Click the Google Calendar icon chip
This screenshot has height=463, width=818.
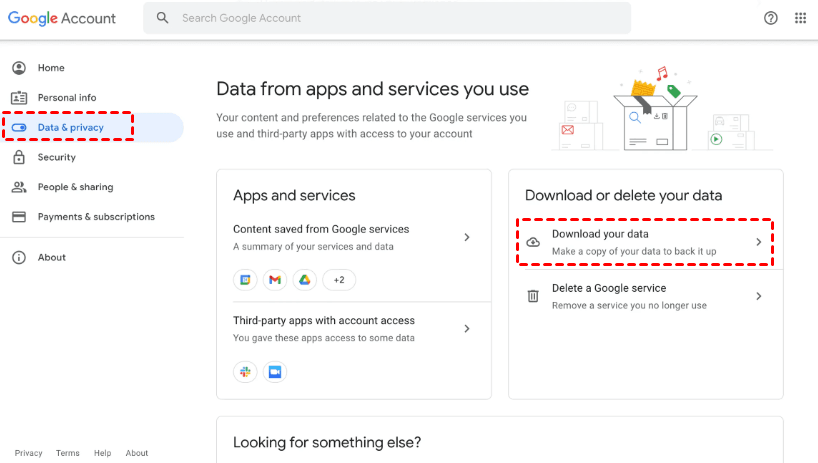(x=245, y=280)
